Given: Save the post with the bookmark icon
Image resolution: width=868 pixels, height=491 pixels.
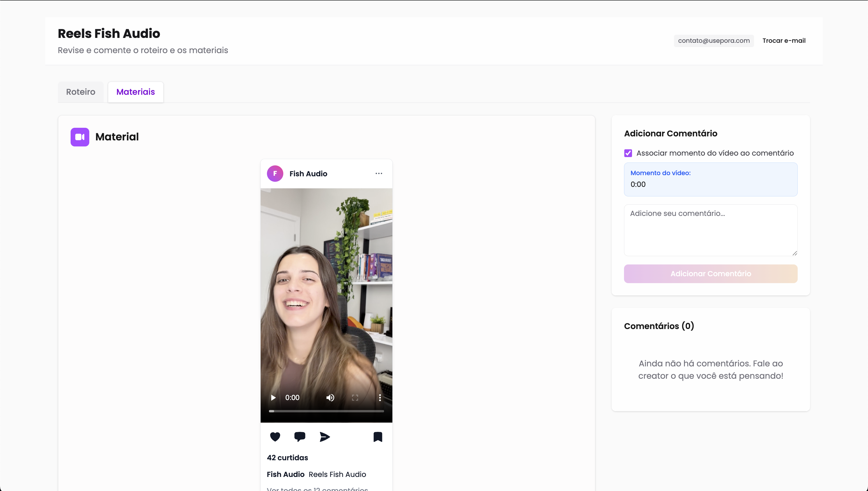Looking at the screenshot, I should (x=378, y=437).
